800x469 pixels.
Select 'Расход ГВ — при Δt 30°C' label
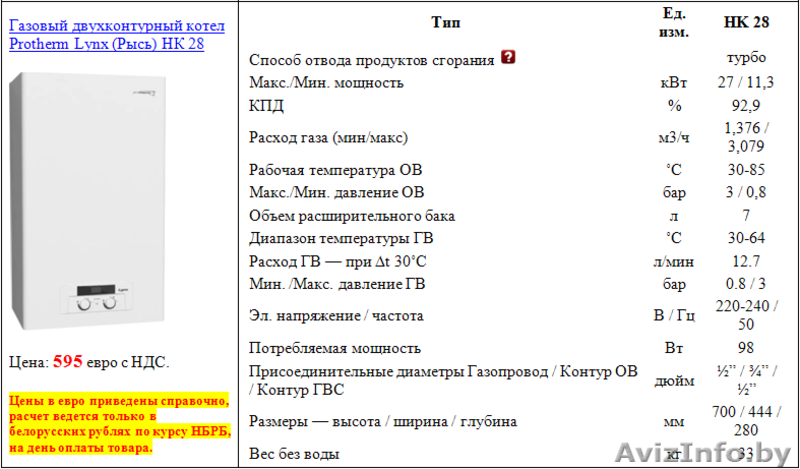pos(337,262)
